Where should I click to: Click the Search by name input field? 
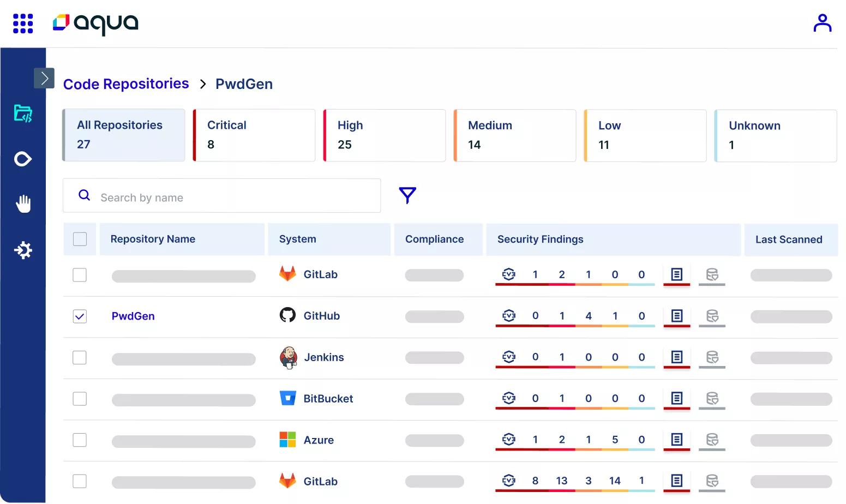coord(218,196)
